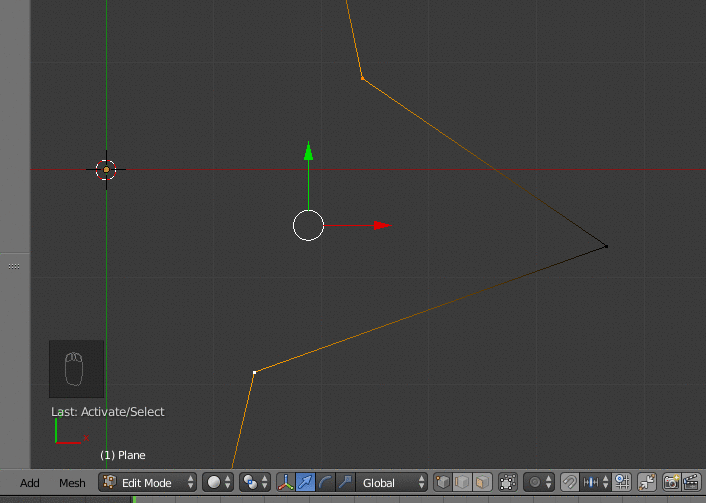Open the Edit Mode interaction mode dropdown
Viewport: 706px width, 503px height.
148,483
